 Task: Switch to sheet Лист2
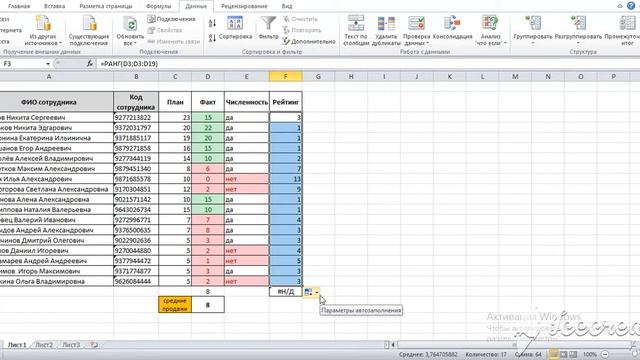pos(44,345)
